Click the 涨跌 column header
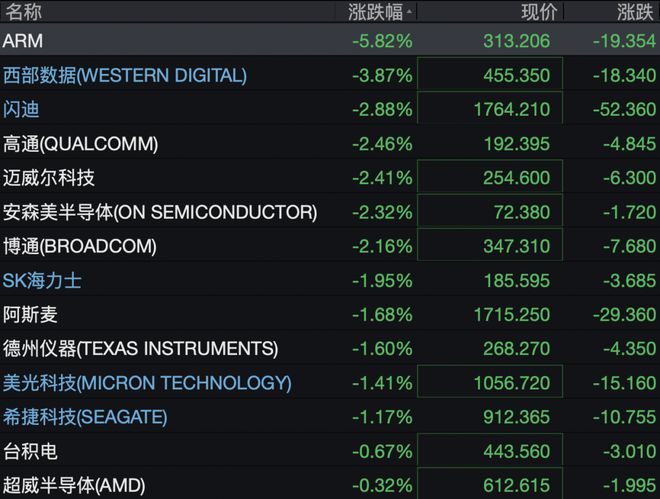This screenshot has width=660, height=499. [x=635, y=12]
